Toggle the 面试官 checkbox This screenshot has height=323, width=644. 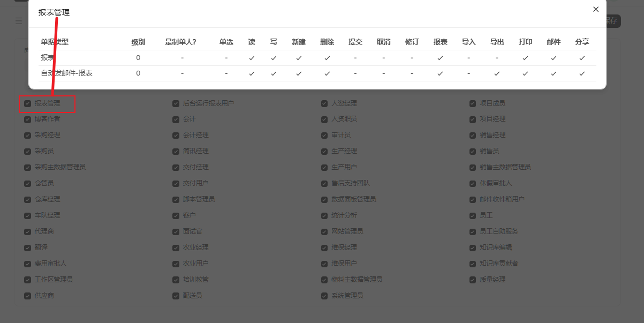click(176, 231)
